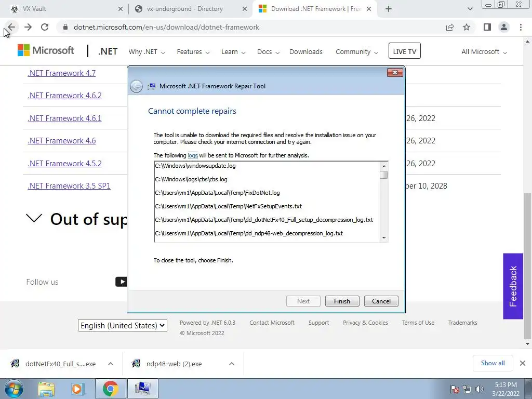Go forward with the Chrome forward arrow
The width and height of the screenshot is (532, 399).
point(28,27)
